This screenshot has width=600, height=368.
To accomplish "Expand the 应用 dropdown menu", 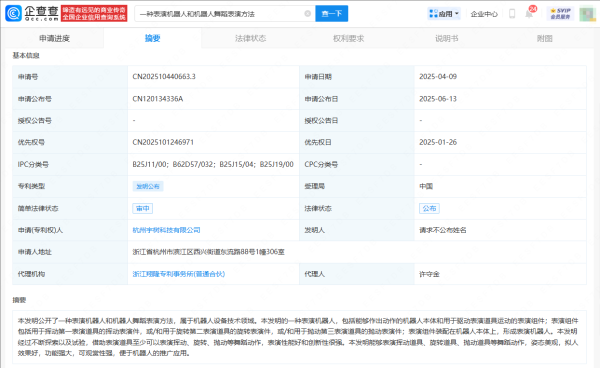I will (444, 14).
